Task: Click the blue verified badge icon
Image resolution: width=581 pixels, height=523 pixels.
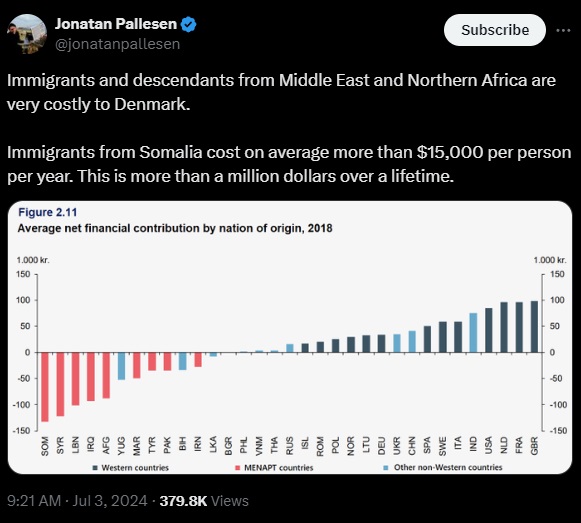Action: coord(188,24)
